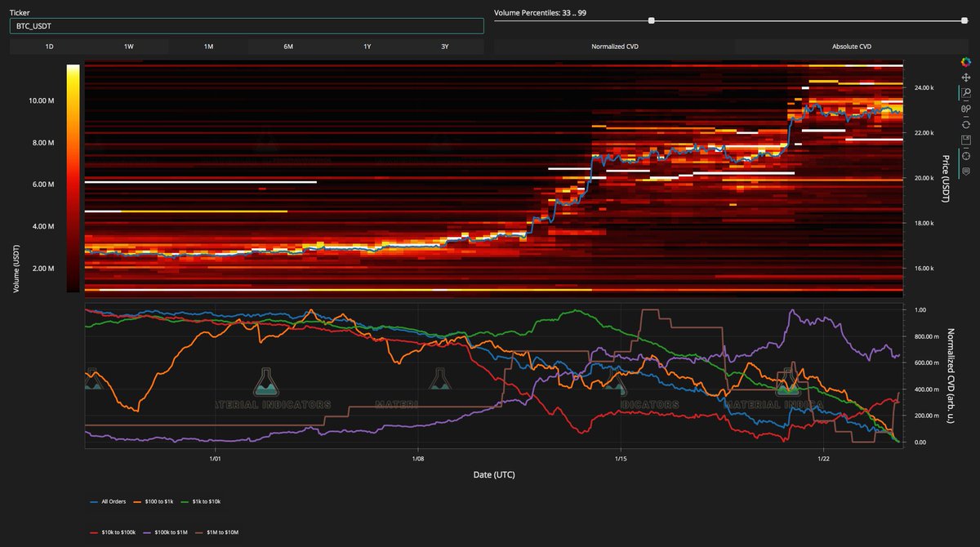Click the Plotly logo icon
Screen dimensions: 980x547
click(x=966, y=61)
